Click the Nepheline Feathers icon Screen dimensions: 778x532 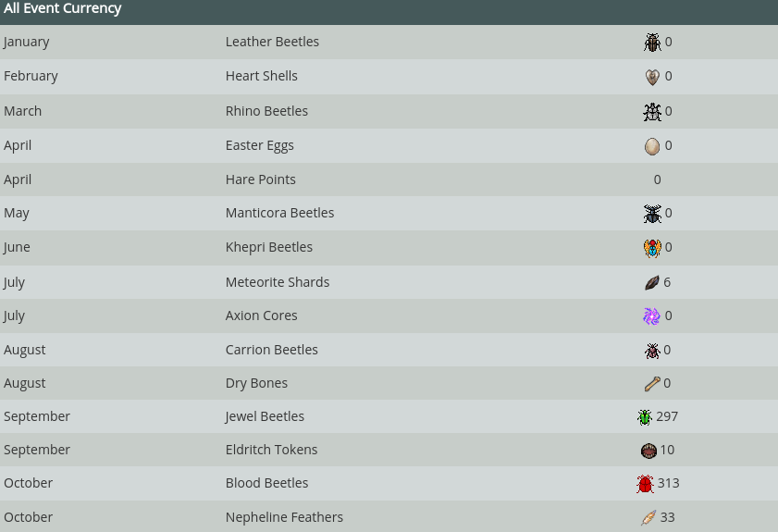click(648, 518)
